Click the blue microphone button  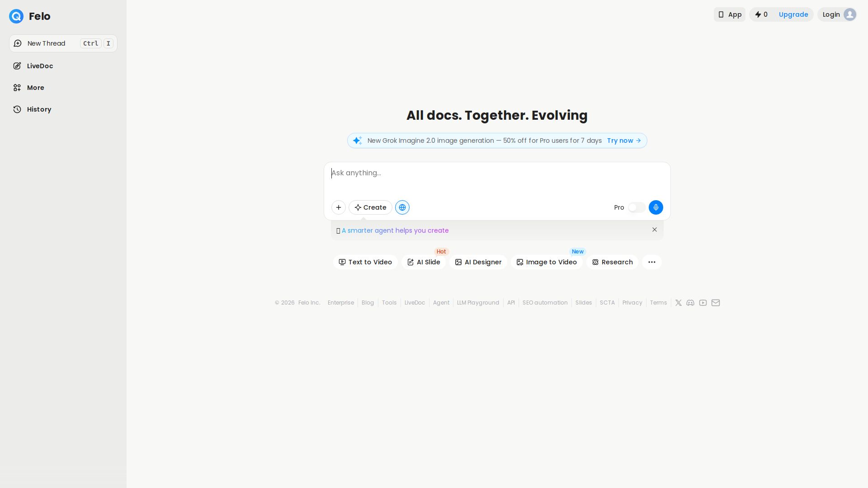tap(656, 207)
